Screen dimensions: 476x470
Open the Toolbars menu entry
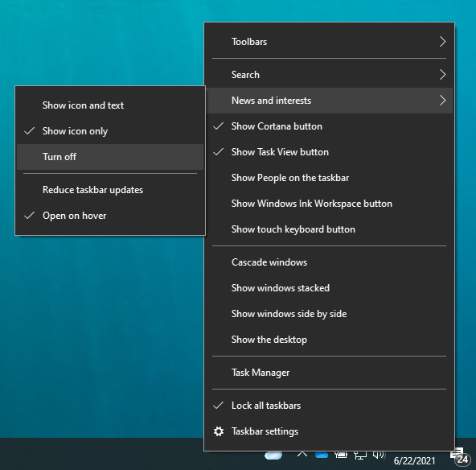click(330, 42)
